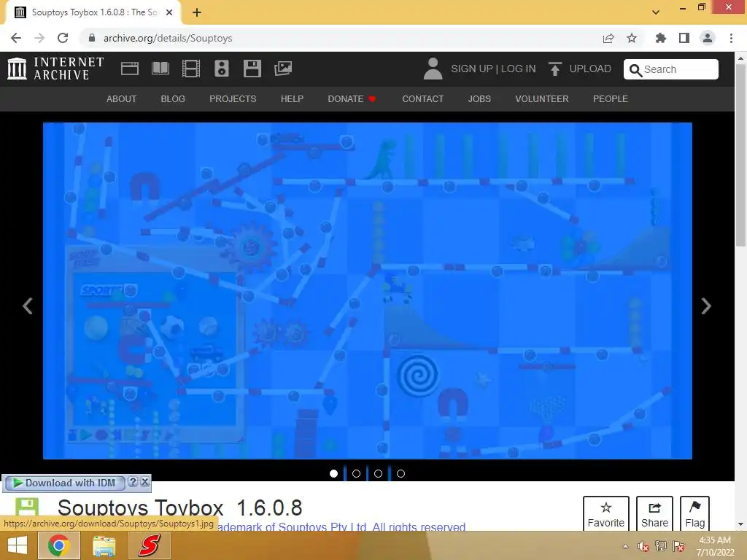The image size is (747, 560).
Task: Click the Flag button
Action: point(694,513)
